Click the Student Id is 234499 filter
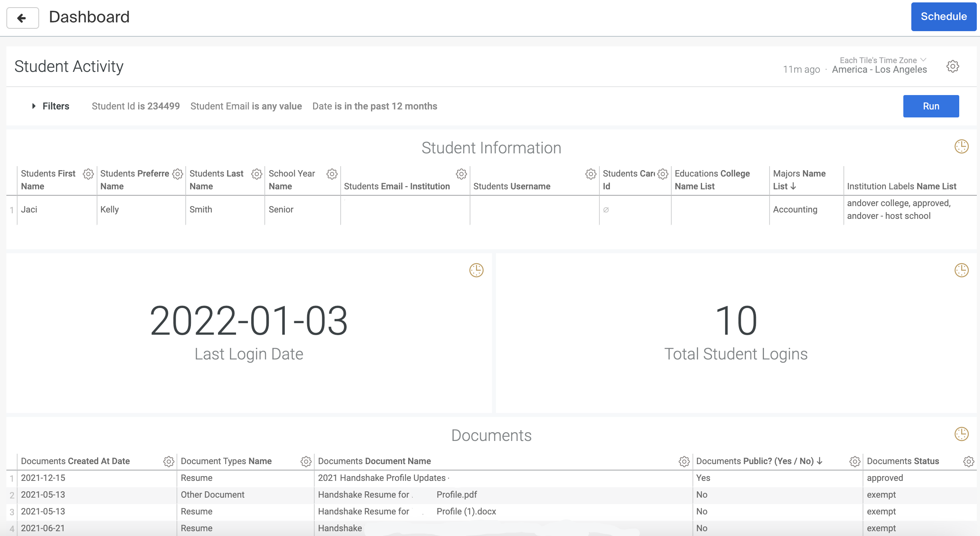The image size is (980, 536). 136,106
